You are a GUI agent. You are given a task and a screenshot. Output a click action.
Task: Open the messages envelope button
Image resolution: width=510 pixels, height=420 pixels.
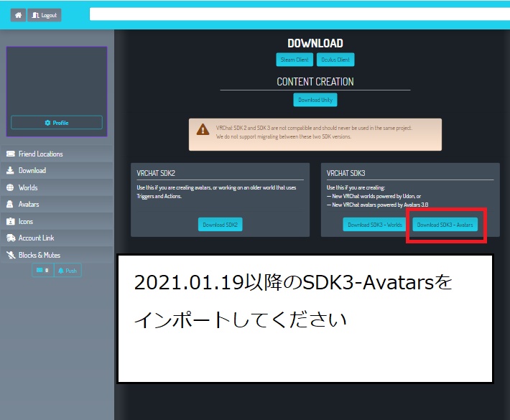[42, 270]
